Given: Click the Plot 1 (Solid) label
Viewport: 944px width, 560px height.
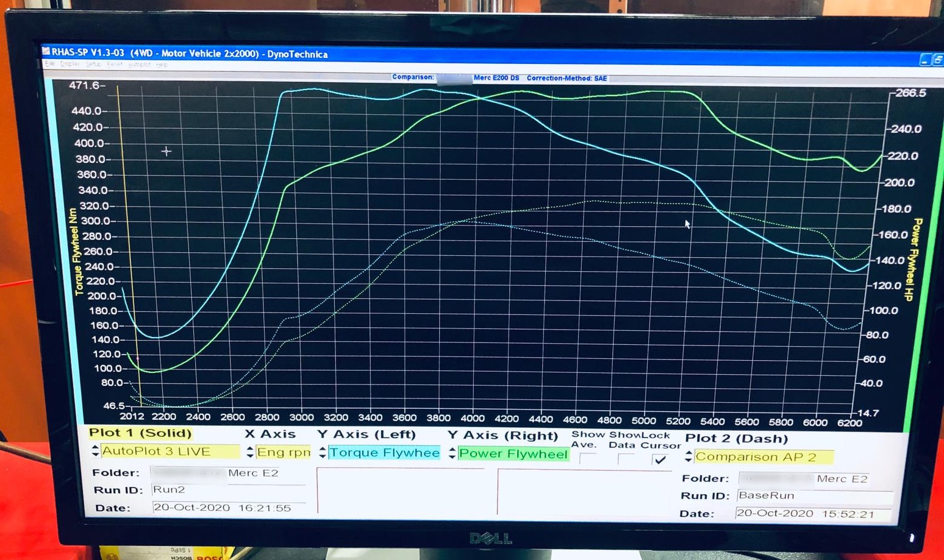Looking at the screenshot, I should [x=140, y=433].
